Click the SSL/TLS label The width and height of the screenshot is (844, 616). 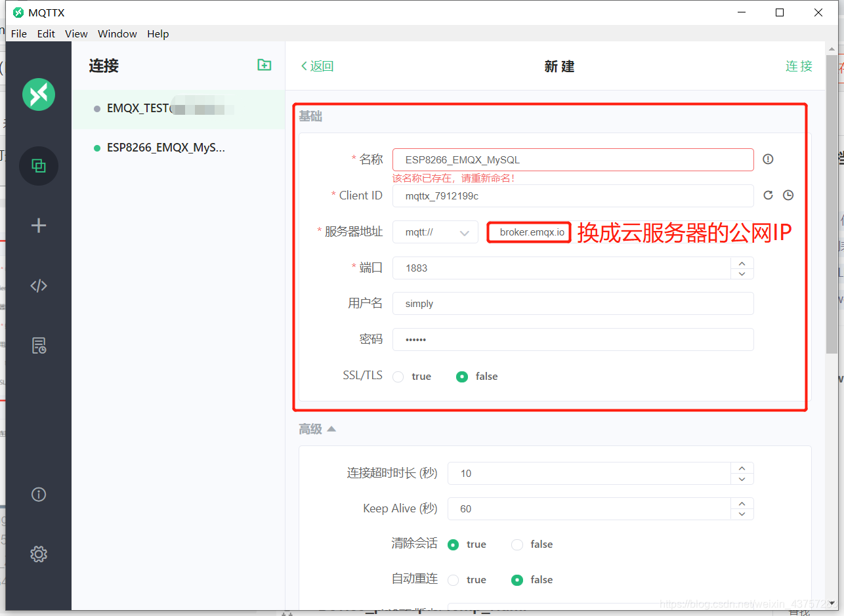pyautogui.click(x=362, y=376)
